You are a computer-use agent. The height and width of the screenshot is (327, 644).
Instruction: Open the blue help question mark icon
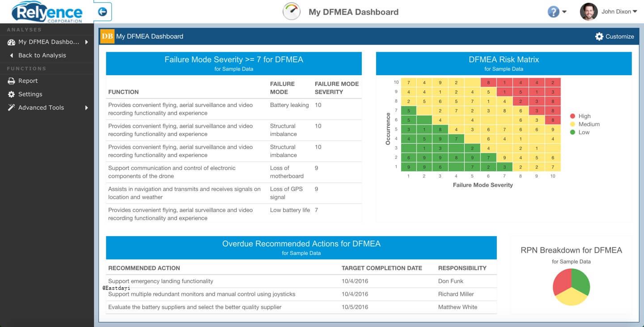point(553,12)
